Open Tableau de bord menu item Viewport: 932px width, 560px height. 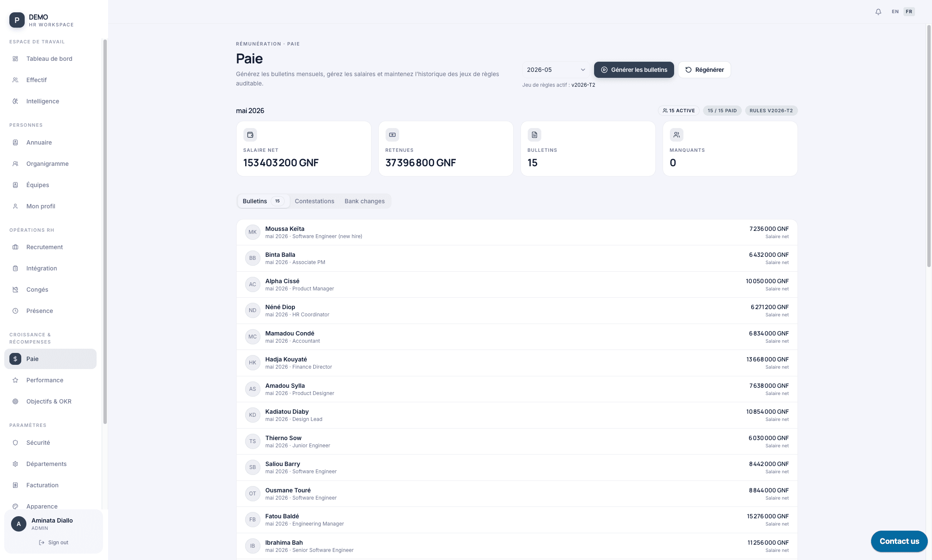[50, 59]
